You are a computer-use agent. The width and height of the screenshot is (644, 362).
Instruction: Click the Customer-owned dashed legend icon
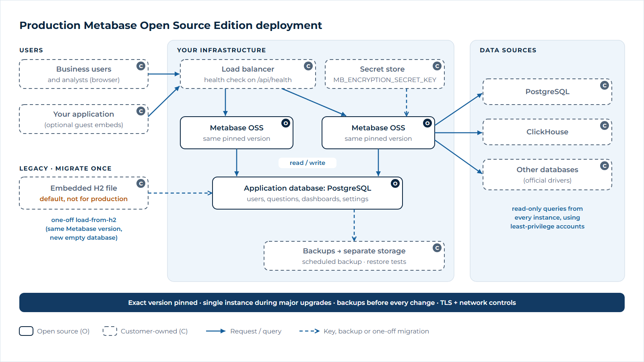(110, 331)
